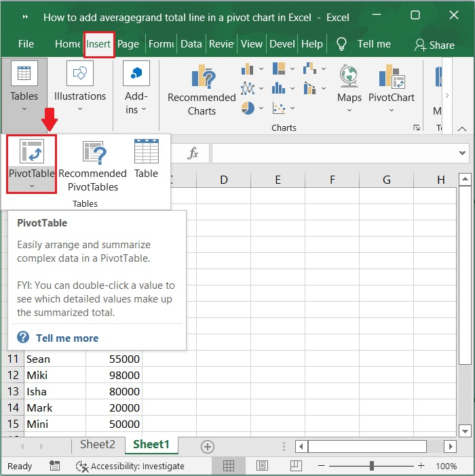
Task: Collapse the ribbon with the chevron
Action: 462,129
